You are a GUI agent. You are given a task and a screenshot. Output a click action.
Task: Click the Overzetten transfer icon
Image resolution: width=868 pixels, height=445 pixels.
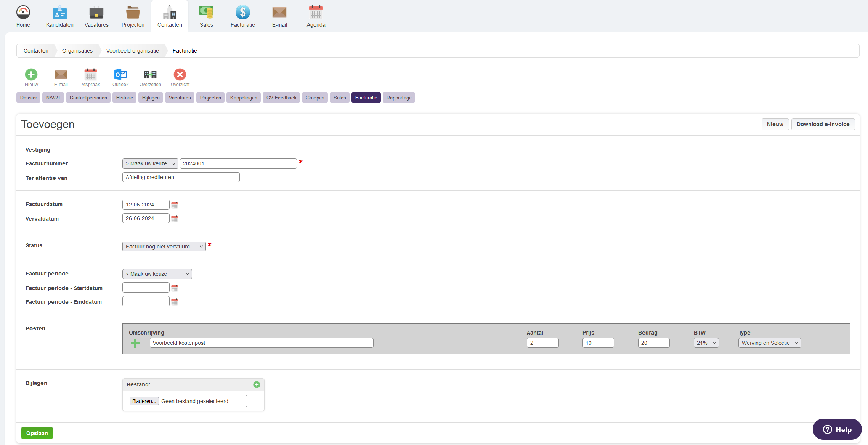coord(150,74)
